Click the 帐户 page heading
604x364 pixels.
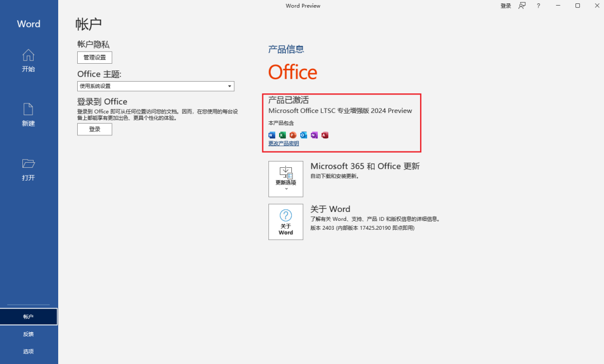[88, 24]
